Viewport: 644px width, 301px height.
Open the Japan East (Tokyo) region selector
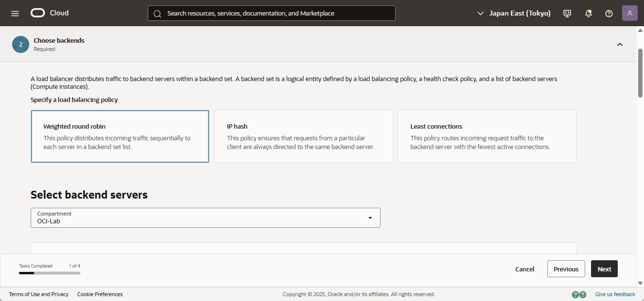click(514, 13)
